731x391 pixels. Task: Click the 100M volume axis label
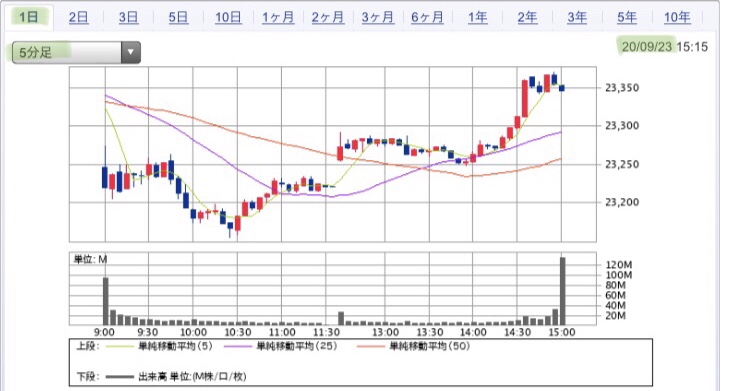(x=619, y=275)
